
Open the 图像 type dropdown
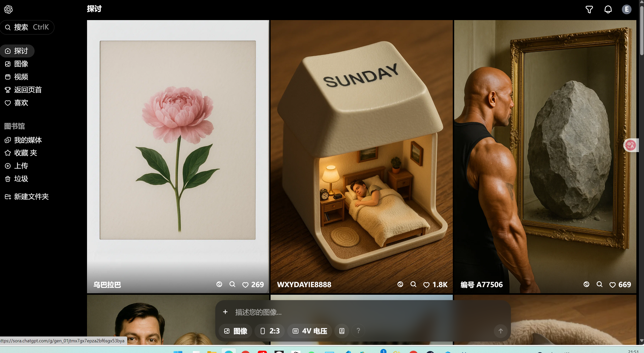pos(236,331)
